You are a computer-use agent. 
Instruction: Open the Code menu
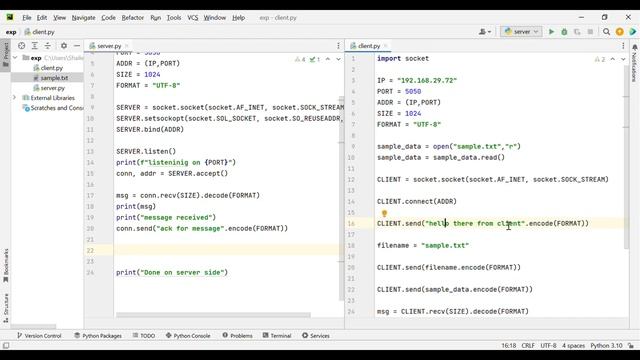coord(108,18)
